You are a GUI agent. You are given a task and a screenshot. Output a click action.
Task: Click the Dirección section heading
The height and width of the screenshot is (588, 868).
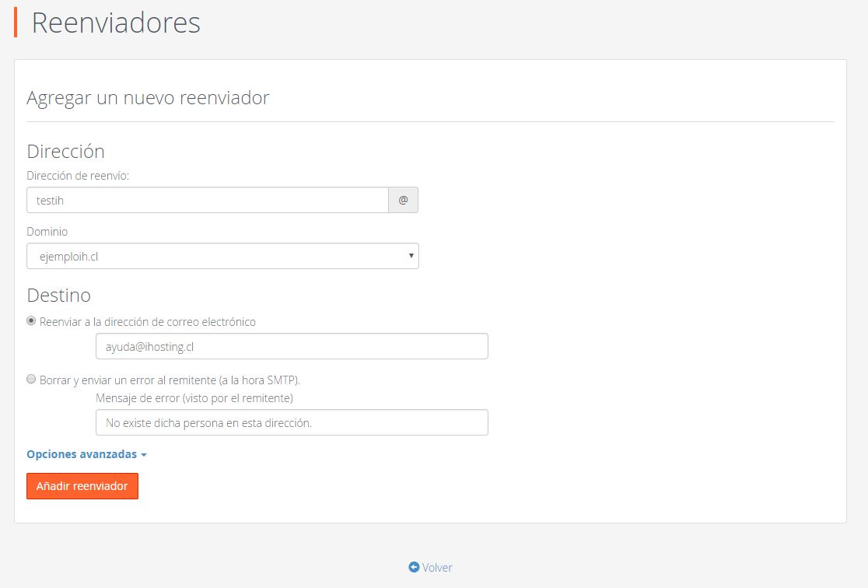(66, 151)
